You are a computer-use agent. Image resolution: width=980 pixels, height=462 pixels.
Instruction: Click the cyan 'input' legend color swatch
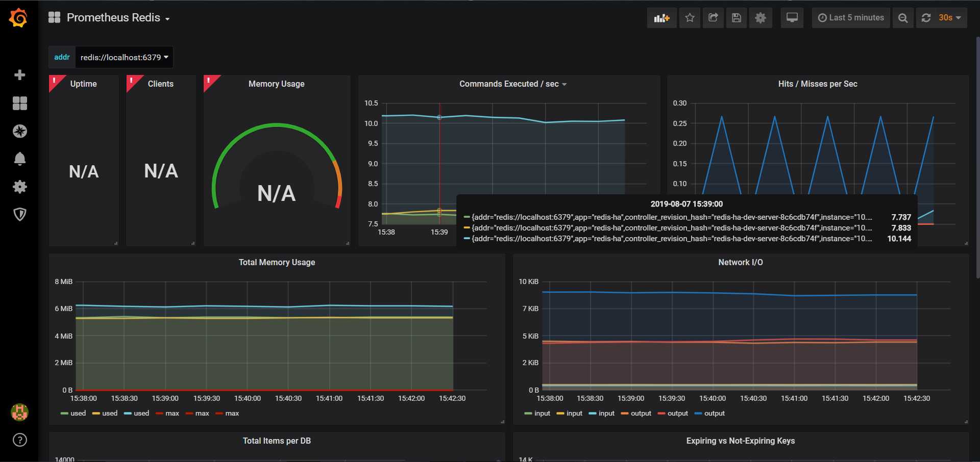593,414
